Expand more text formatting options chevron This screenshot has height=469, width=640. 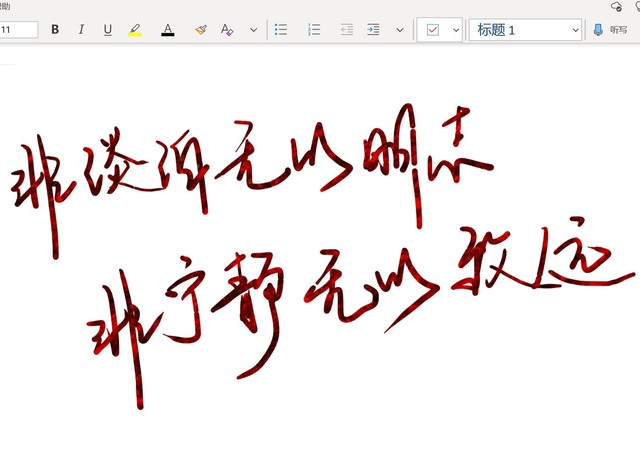coord(253,30)
